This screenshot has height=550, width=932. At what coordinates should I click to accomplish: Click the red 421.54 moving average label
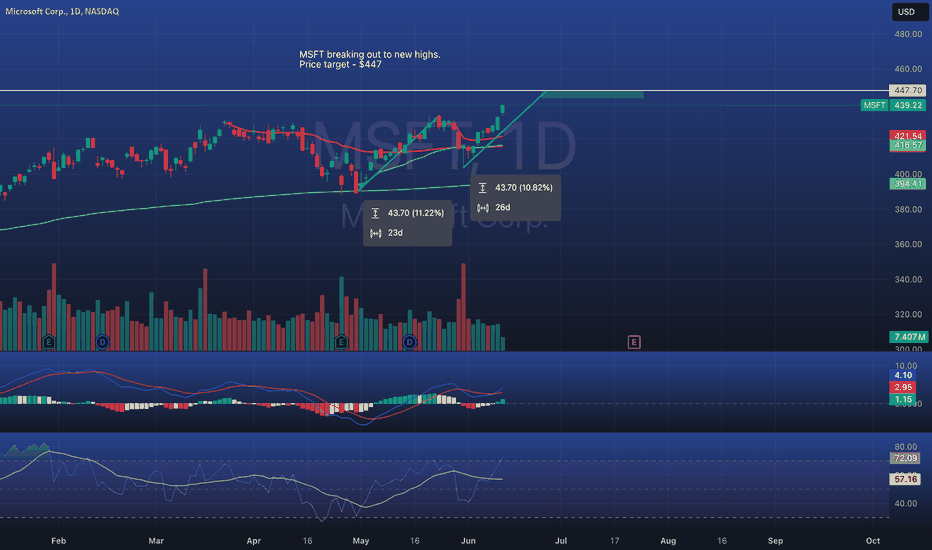pos(908,136)
